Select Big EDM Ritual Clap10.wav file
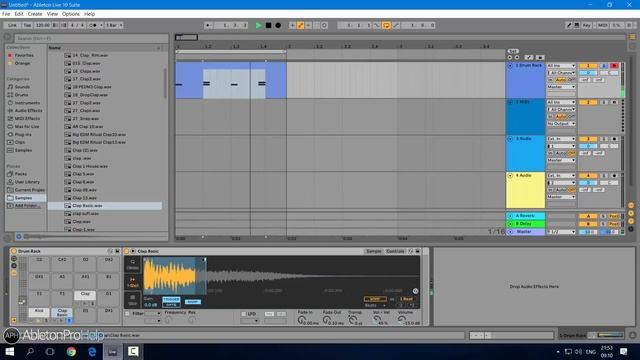The width and height of the screenshot is (640, 360). [x=105, y=135]
